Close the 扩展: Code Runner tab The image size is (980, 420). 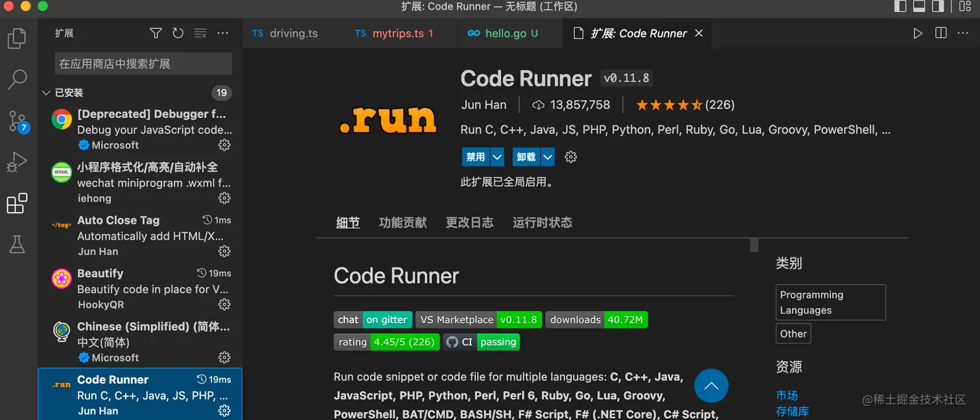click(699, 33)
